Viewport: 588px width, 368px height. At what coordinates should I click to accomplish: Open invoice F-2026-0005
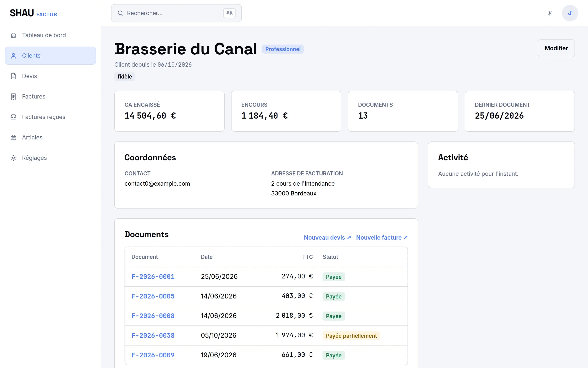(x=153, y=296)
